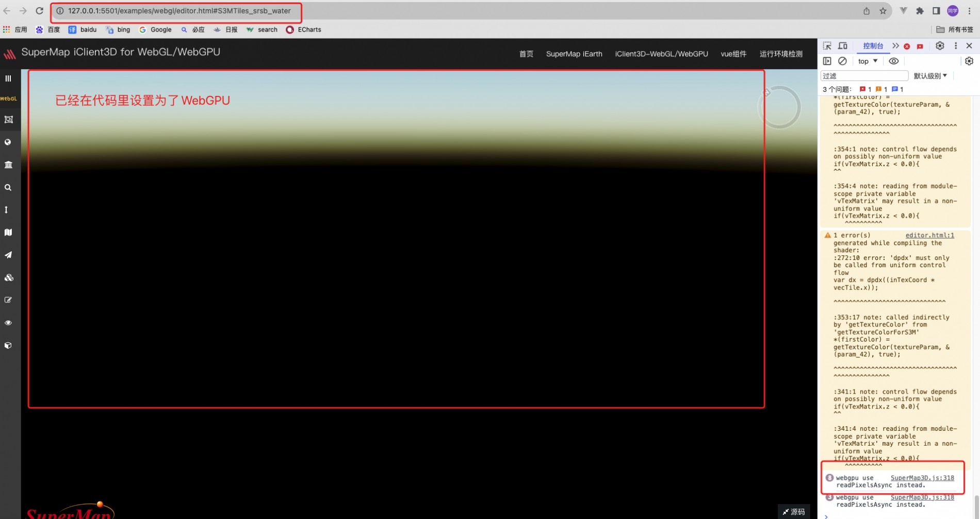Go back with the browser back arrow

click(x=7, y=11)
